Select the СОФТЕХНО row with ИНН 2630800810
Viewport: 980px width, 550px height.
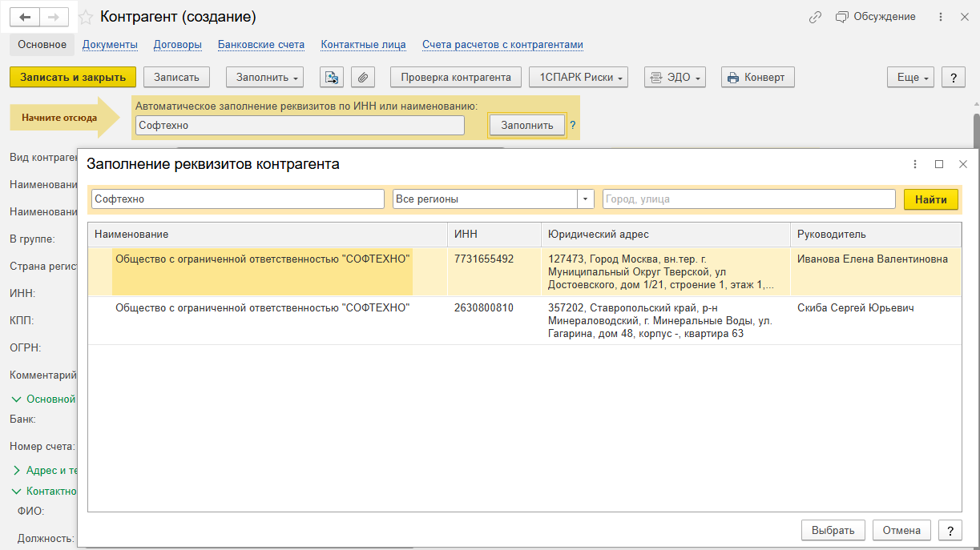coord(262,308)
